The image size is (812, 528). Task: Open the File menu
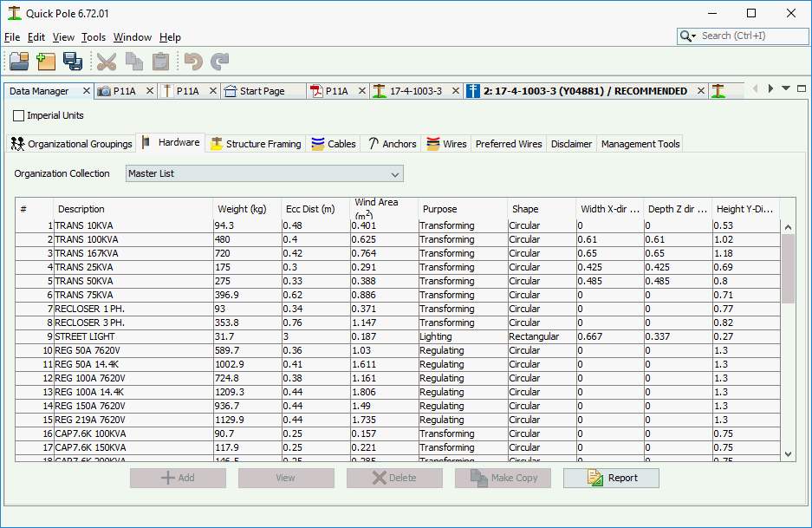[12, 37]
